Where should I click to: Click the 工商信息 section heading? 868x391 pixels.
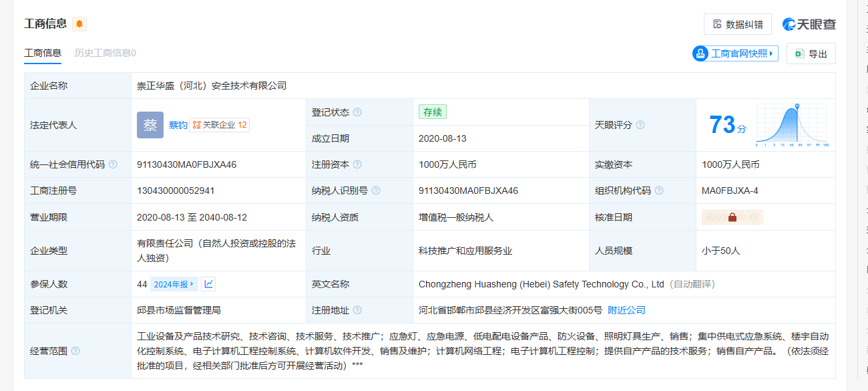(x=45, y=24)
